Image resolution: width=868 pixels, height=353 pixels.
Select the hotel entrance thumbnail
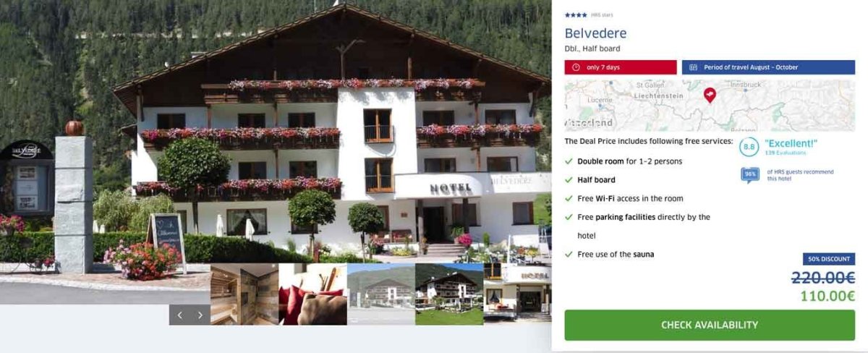point(517,294)
